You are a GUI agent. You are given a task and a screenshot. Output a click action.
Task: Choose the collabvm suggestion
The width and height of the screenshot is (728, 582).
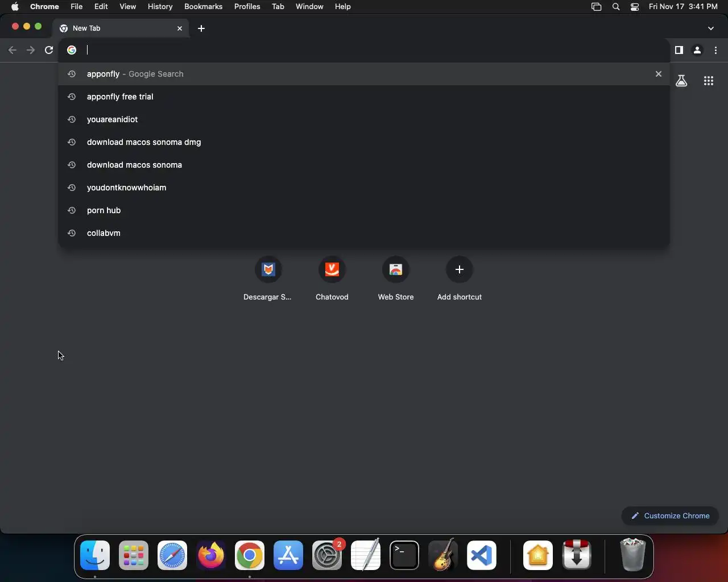364,233
